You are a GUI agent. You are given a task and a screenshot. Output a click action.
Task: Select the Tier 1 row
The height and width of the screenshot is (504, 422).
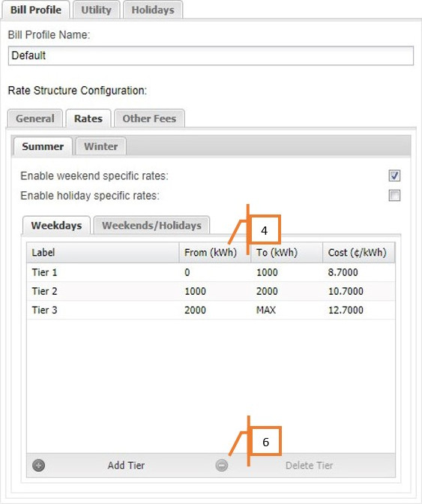click(x=211, y=272)
